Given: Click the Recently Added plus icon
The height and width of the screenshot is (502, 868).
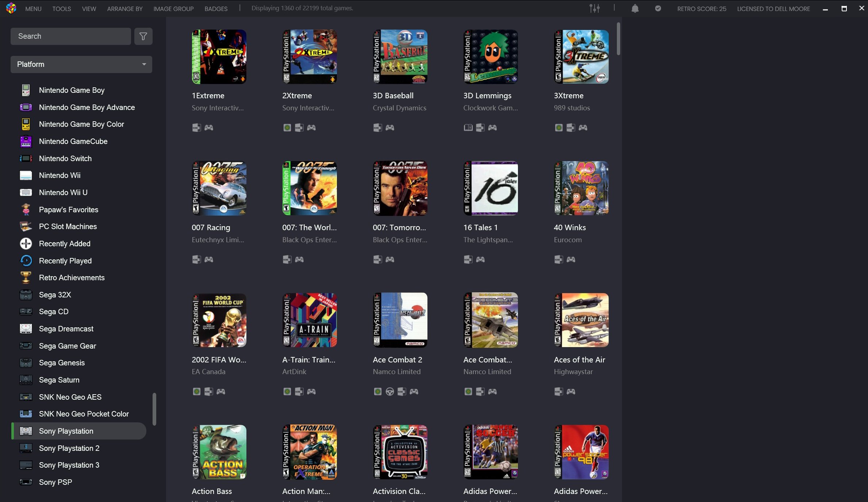Looking at the screenshot, I should (26, 244).
